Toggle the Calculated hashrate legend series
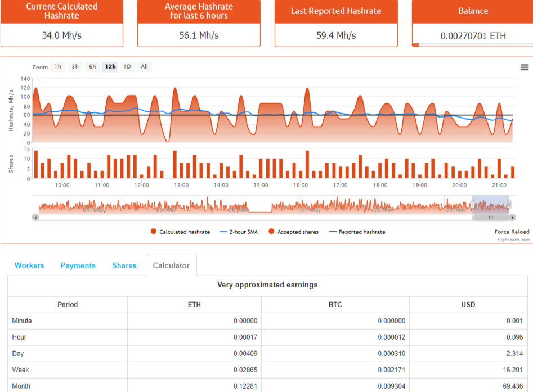 180,232
